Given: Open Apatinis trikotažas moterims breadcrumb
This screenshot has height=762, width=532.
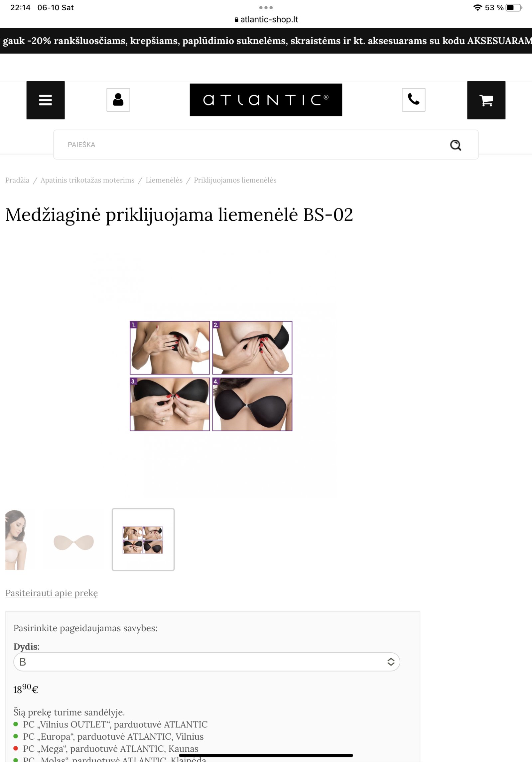Looking at the screenshot, I should point(87,180).
